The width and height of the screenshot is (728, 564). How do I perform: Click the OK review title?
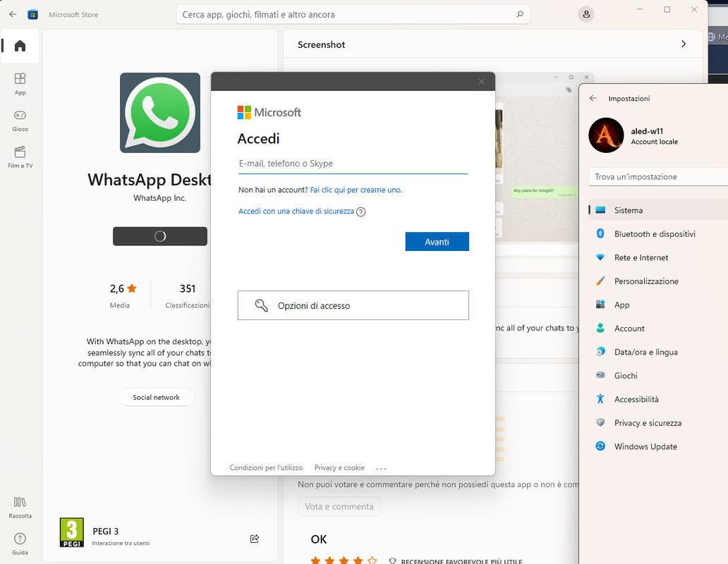pyautogui.click(x=319, y=539)
